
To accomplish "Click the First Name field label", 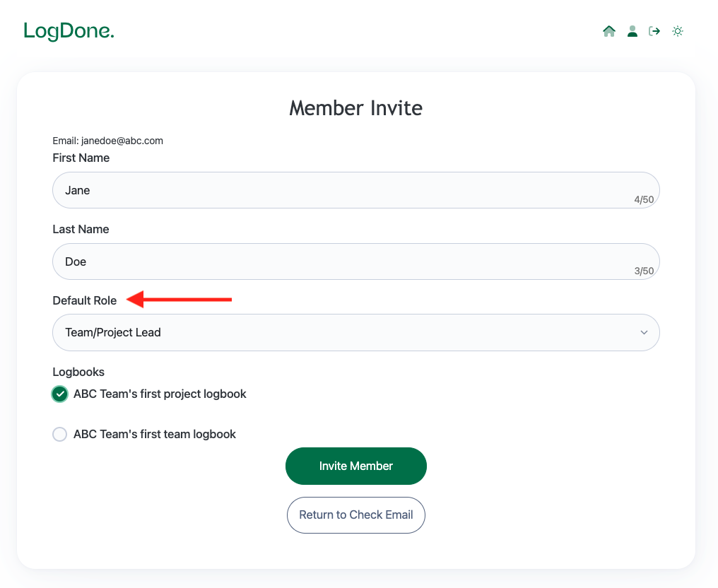I will pos(81,158).
